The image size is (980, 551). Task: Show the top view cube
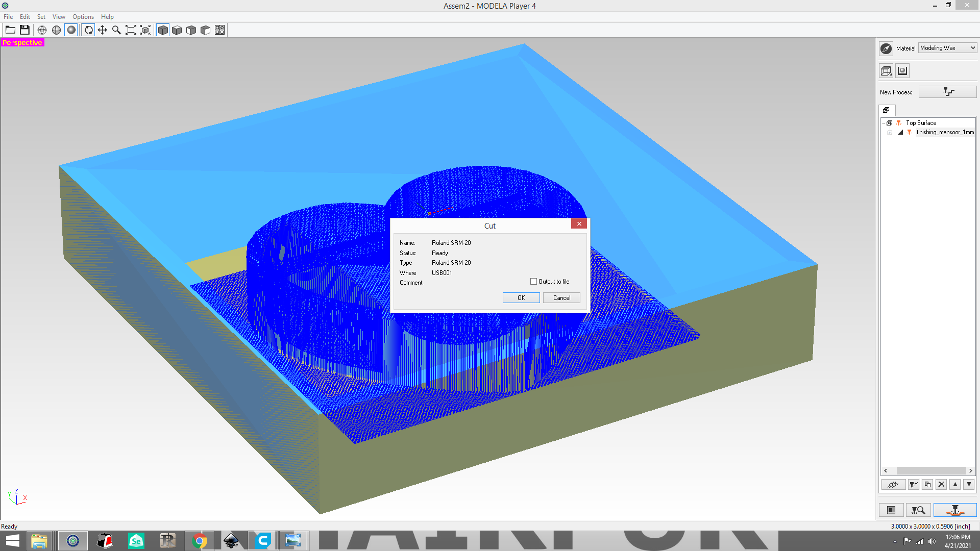(x=177, y=30)
